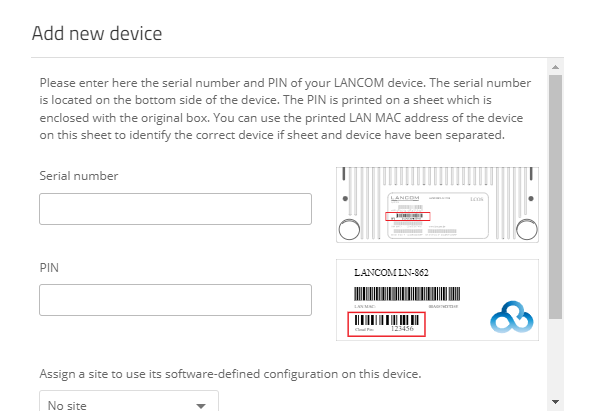Click the red-boxed serial barcode on device image
Viewport: 595px width, 419px height.
408,216
